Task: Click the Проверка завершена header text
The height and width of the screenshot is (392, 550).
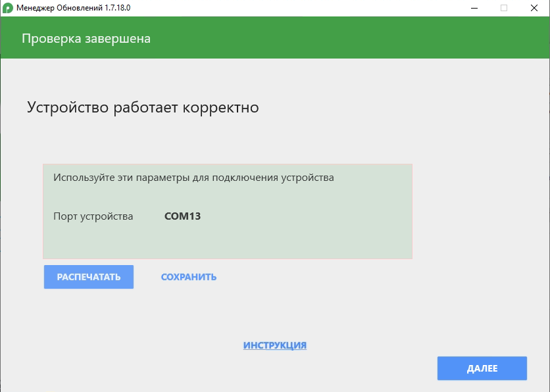Action: click(x=86, y=39)
